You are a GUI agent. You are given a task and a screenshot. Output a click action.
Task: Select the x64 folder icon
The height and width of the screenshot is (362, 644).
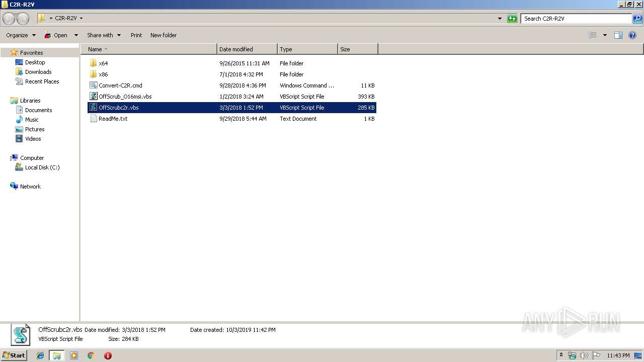click(93, 63)
